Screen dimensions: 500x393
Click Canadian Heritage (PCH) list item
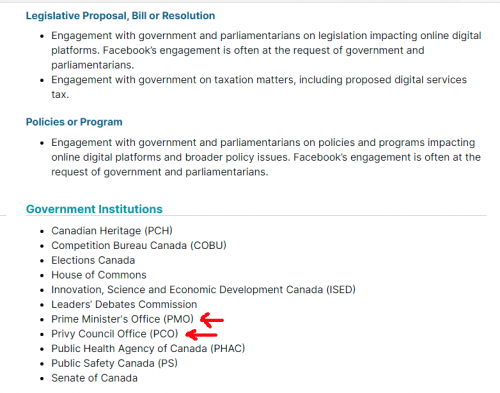coord(112,231)
